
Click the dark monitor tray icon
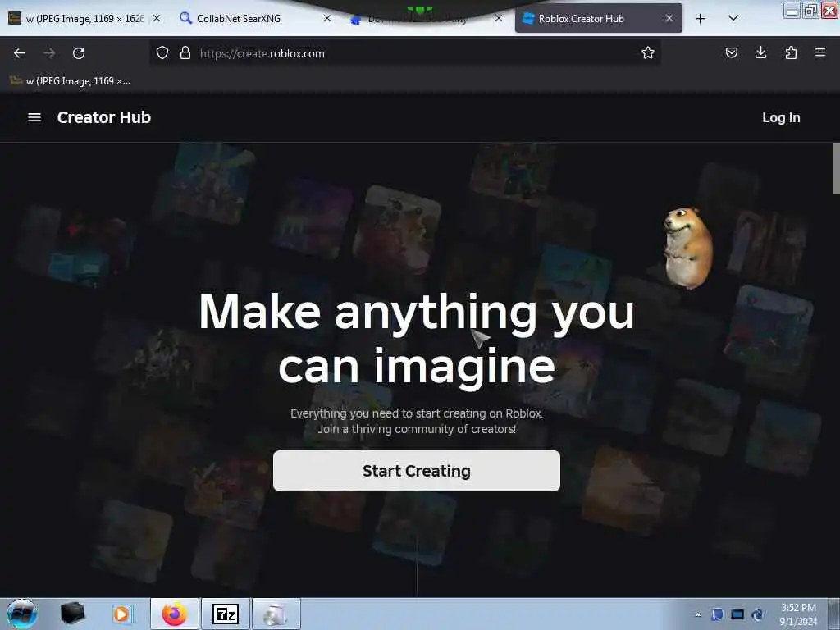click(x=737, y=614)
